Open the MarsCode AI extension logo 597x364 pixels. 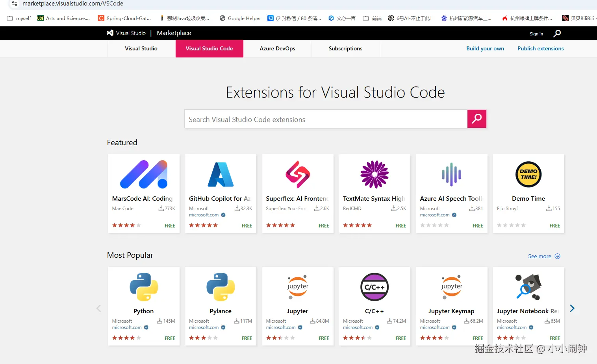144,174
